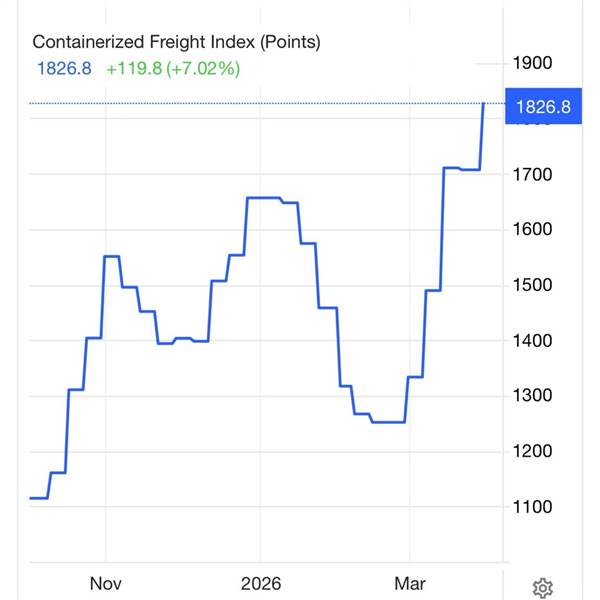Click the 1600 price axis label

tap(532, 230)
